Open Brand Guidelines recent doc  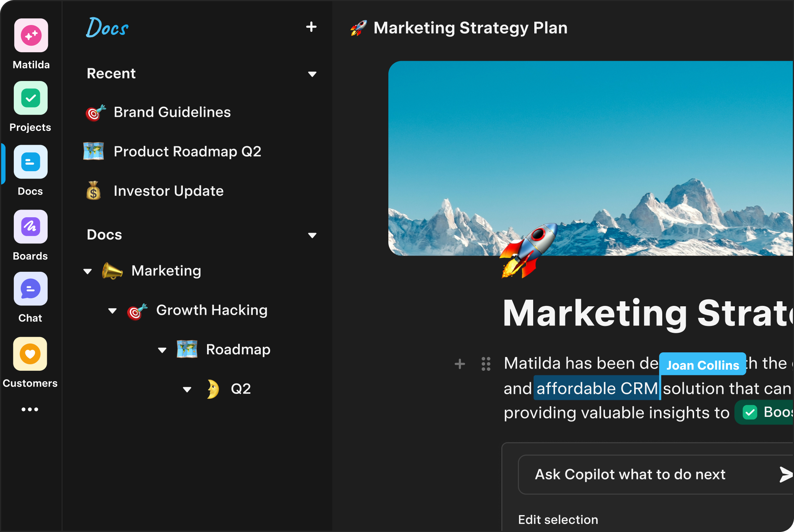coord(172,112)
